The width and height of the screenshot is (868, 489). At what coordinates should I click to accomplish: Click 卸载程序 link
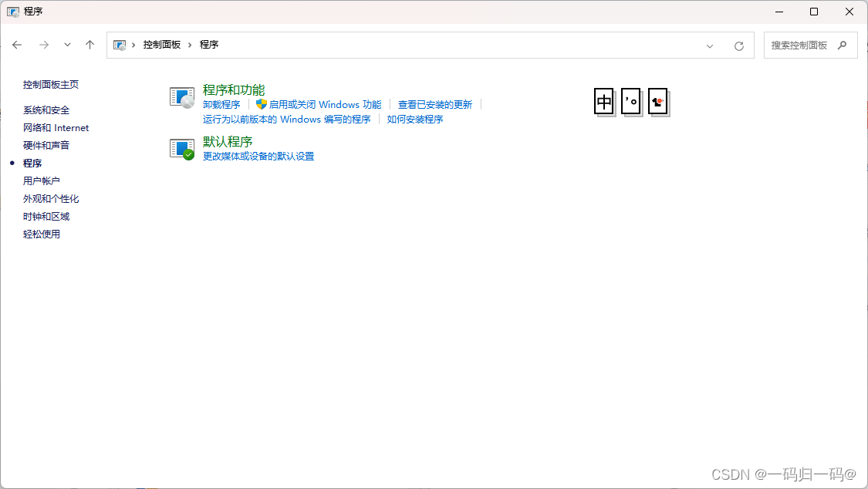coord(221,105)
